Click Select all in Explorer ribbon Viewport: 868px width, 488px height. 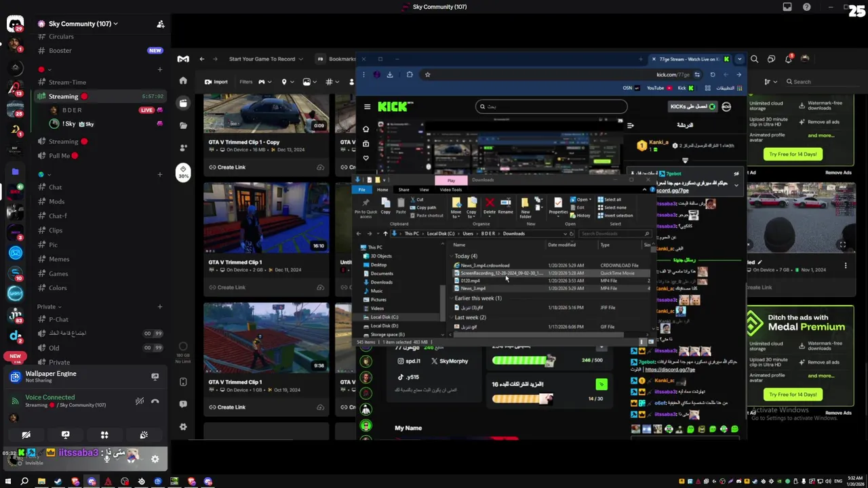[x=609, y=200]
